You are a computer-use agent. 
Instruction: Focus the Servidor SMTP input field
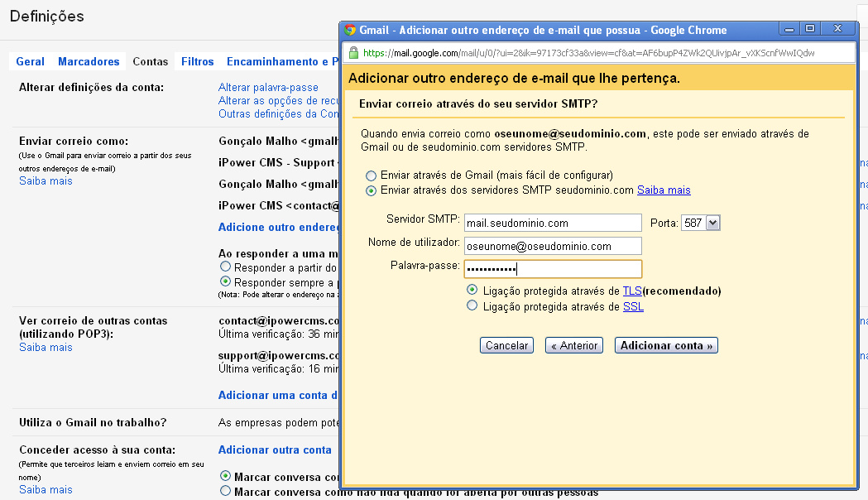[553, 224]
